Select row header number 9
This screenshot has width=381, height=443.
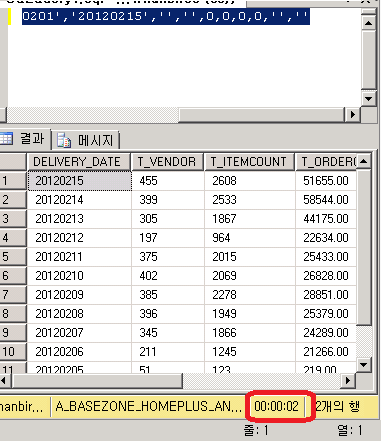[x=13, y=333]
